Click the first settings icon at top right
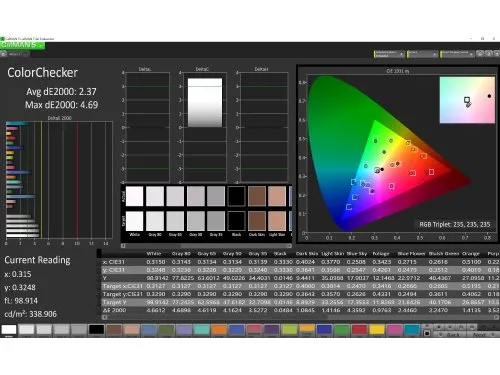500x375 pixels. pyautogui.click(x=480, y=54)
